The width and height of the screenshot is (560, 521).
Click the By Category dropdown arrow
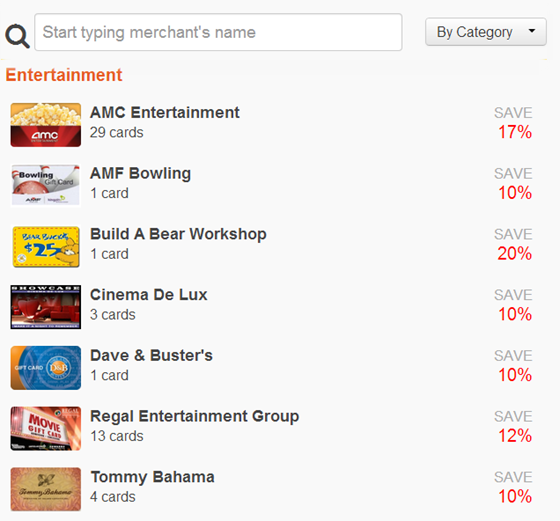point(532,31)
